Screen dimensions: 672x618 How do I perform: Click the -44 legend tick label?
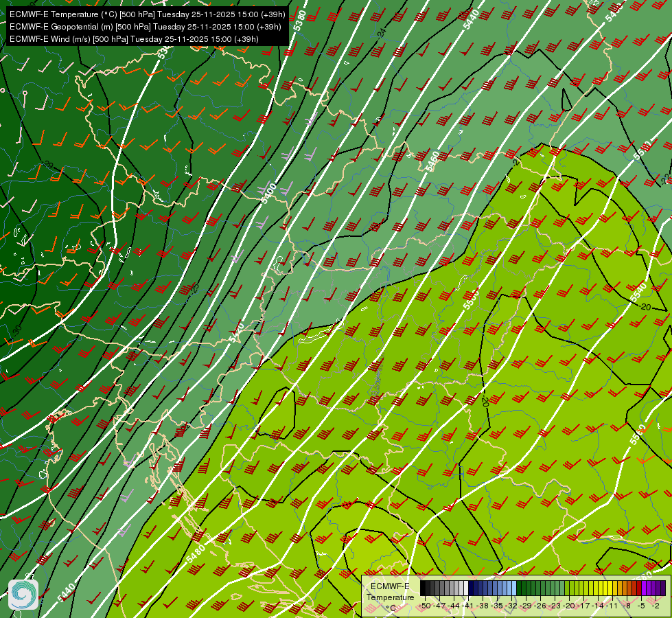click(x=454, y=606)
